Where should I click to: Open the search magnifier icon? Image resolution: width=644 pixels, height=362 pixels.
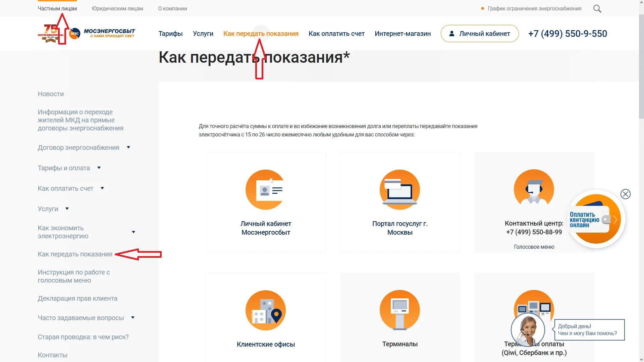[x=597, y=9]
